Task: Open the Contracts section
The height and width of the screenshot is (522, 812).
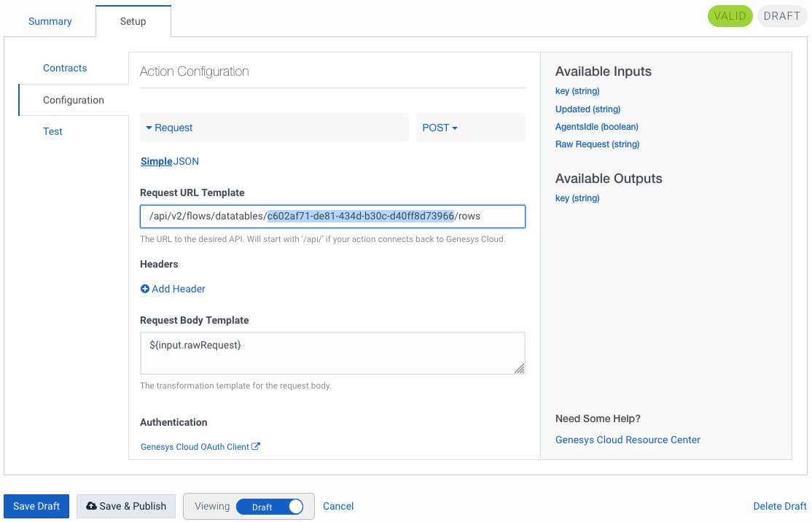Action: click(x=65, y=68)
